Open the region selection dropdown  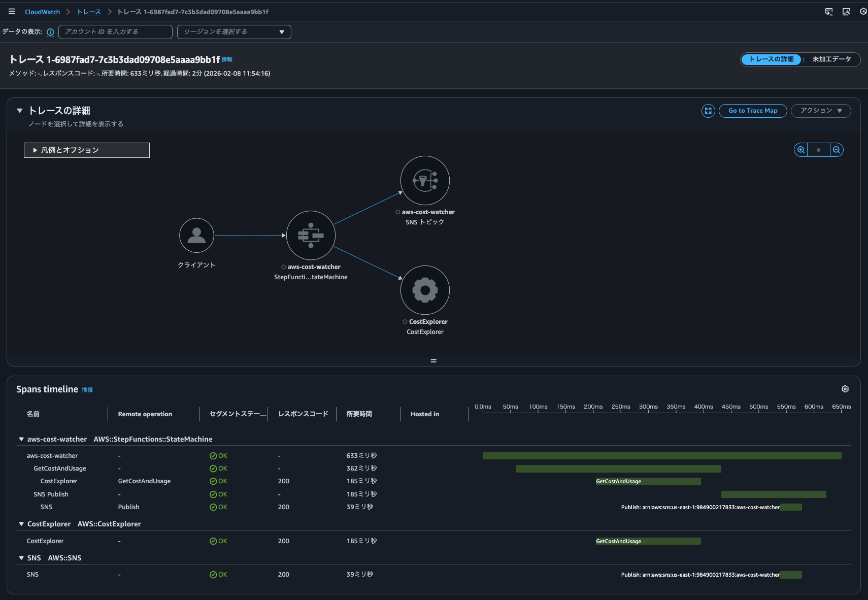pos(234,32)
